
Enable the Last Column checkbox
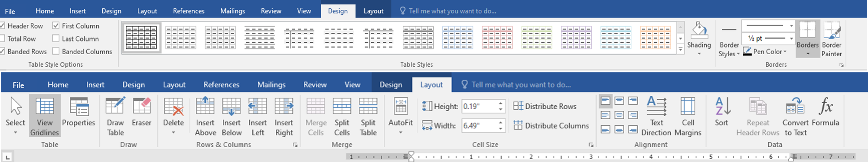click(x=56, y=39)
